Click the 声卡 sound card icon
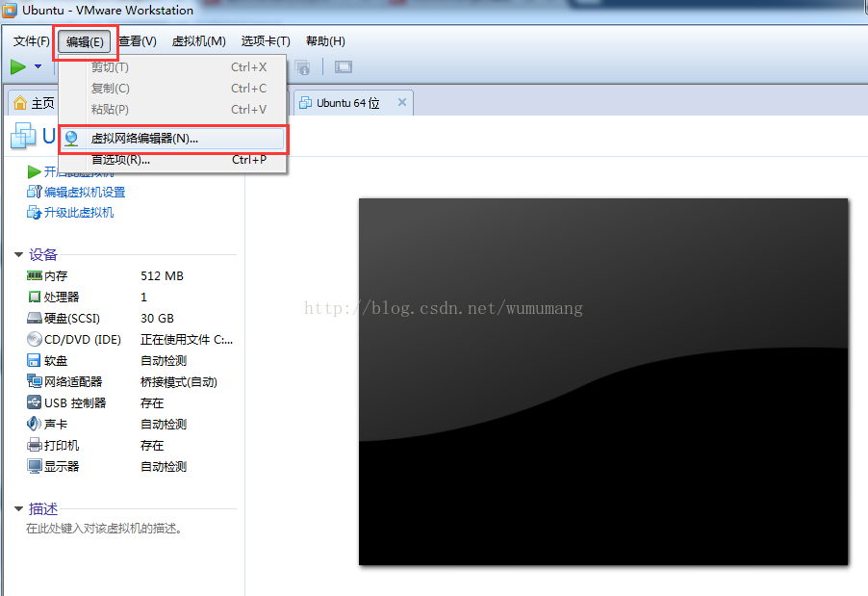Viewport: 868px width, 596px height. (34, 424)
